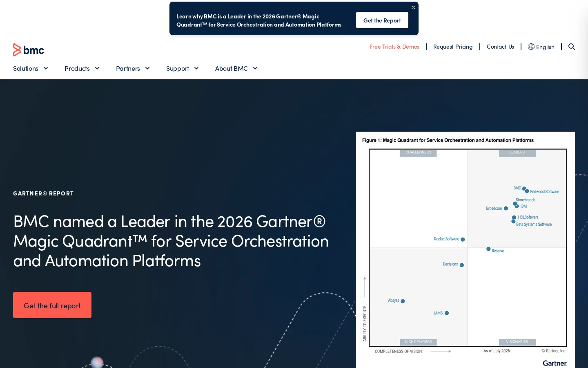This screenshot has width=588, height=368.
Task: Click the Decisions label in the chart
Action: click(450, 264)
